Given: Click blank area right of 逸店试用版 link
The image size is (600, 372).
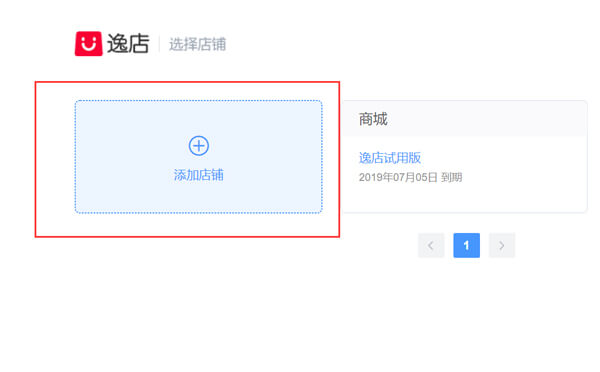Looking at the screenshot, I should click(503, 158).
